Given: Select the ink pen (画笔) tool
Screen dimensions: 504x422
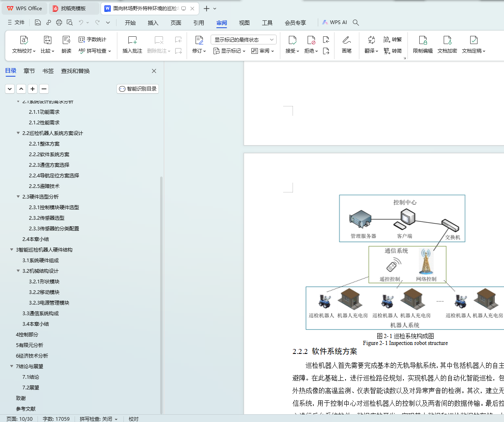Looking at the screenshot, I should [x=347, y=45].
